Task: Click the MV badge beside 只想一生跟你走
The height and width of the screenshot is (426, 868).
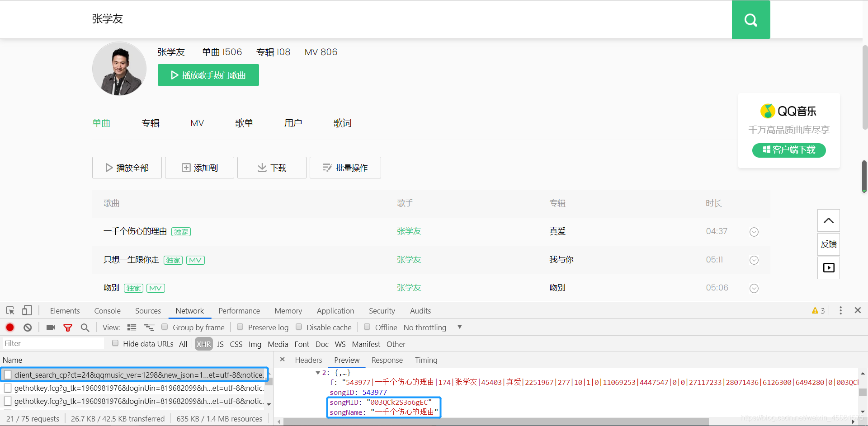Action: click(x=195, y=260)
